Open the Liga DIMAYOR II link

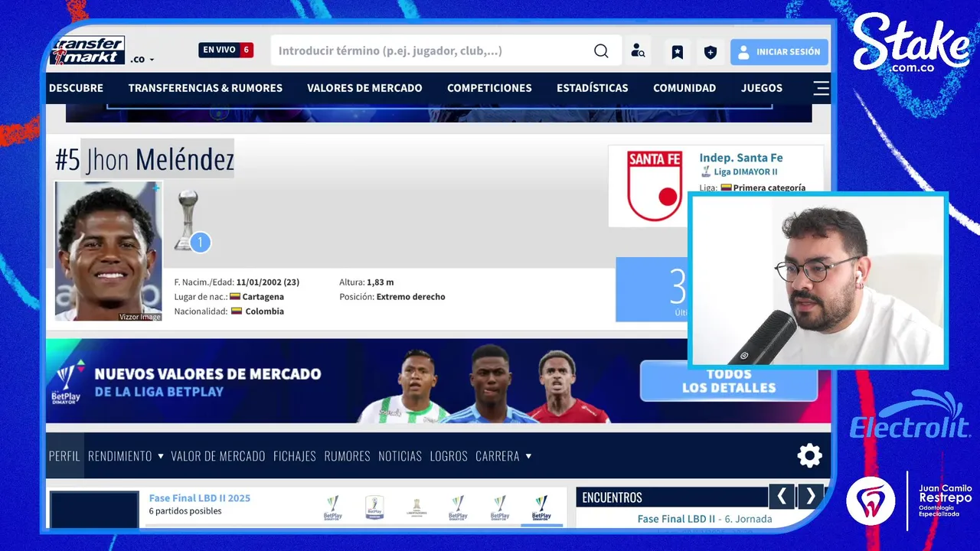pyautogui.click(x=745, y=172)
